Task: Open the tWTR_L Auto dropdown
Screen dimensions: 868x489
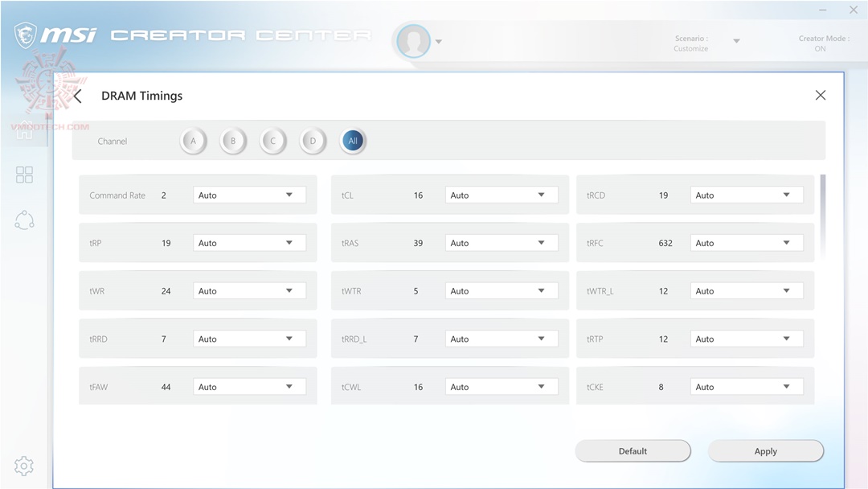Action: [x=747, y=290]
